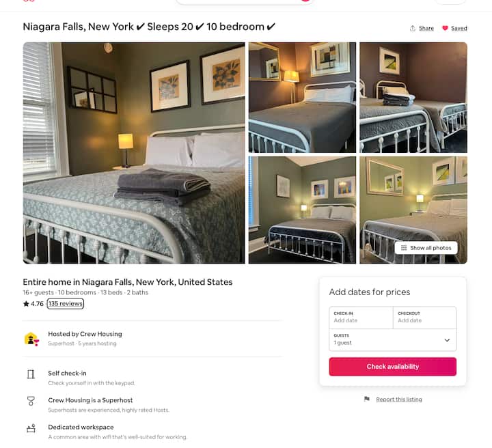Select the Checkout Add date field
The image size is (492, 448).
(x=424, y=318)
